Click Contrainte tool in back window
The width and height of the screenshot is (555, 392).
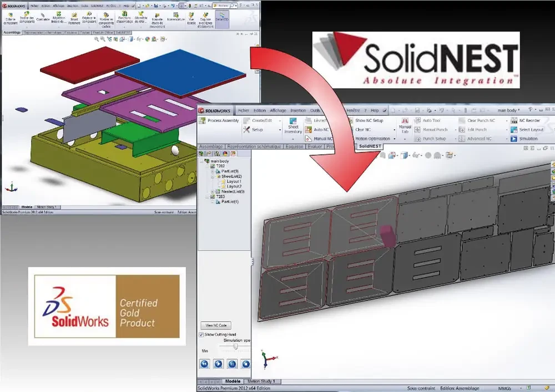click(43, 17)
